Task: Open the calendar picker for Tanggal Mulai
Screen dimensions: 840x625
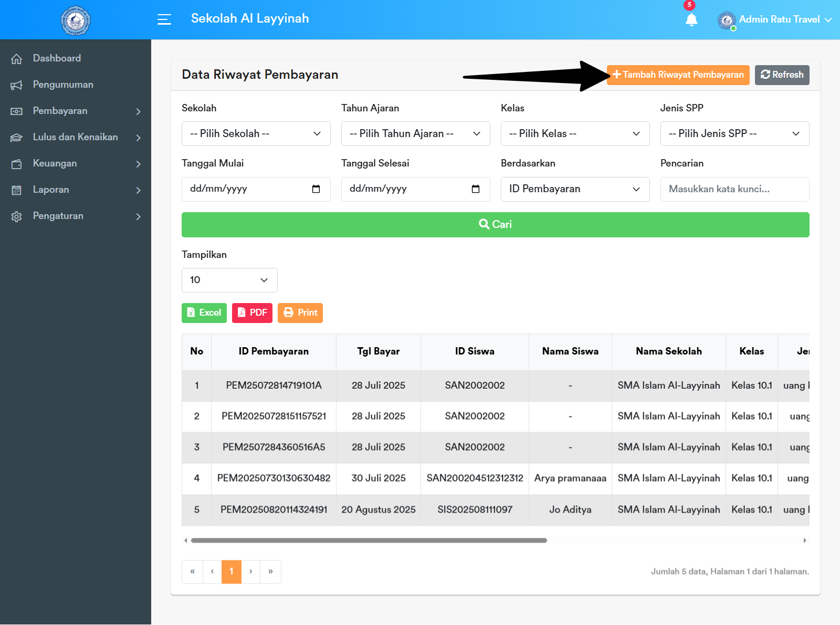Action: pyautogui.click(x=316, y=189)
